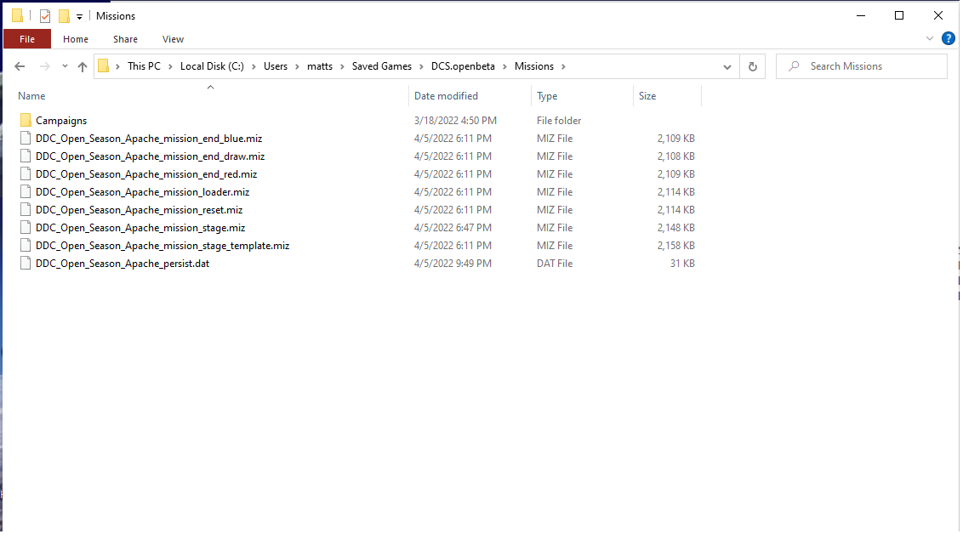Open Customize Quick Access Toolbar dropdown

coord(79,17)
